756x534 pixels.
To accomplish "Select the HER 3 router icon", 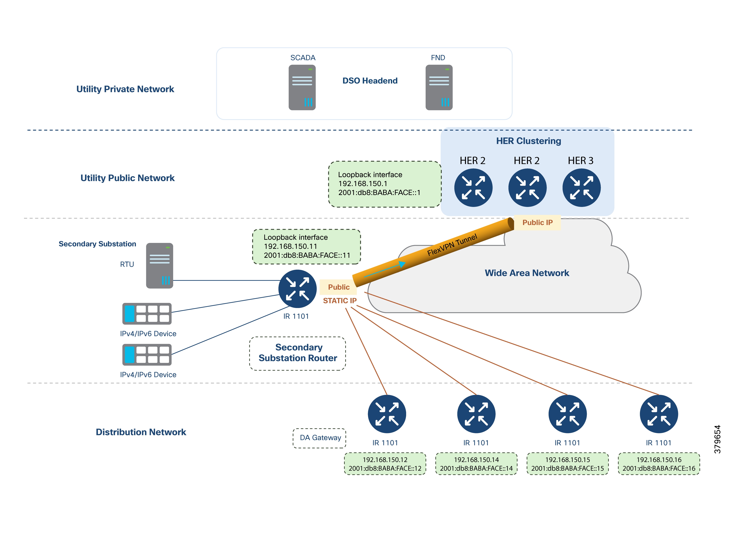I will (581, 188).
